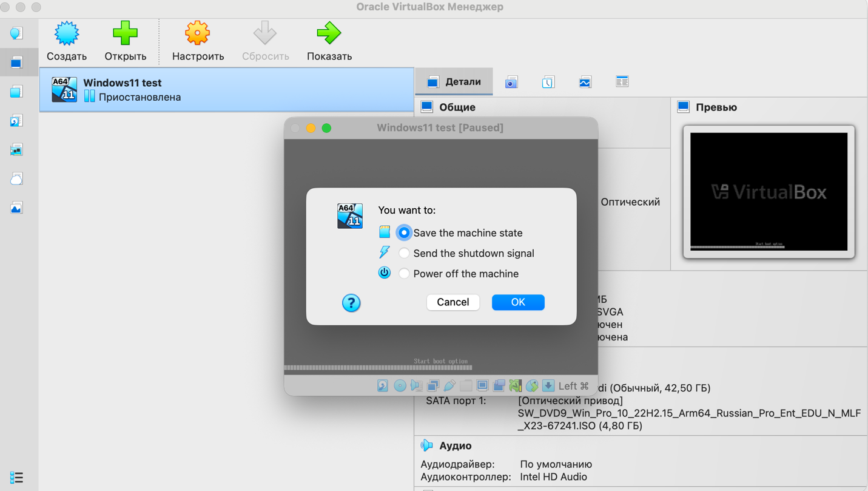Image resolution: width=868 pixels, height=491 pixels.
Task: Open Настроить settings gear icon
Action: tap(197, 34)
